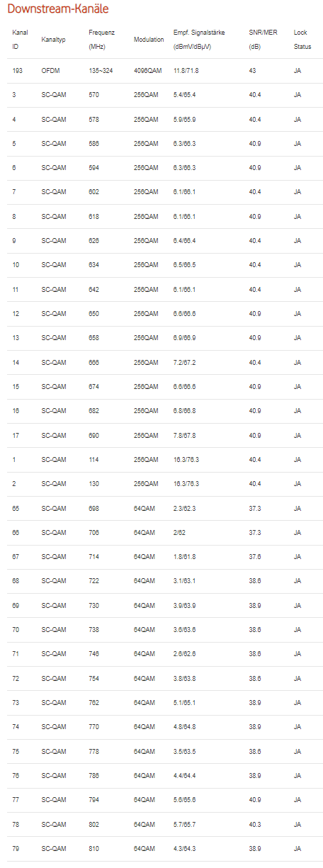Select the 4096QAM modulation cell
Viewport: 323px width, 868px height.
click(x=148, y=70)
